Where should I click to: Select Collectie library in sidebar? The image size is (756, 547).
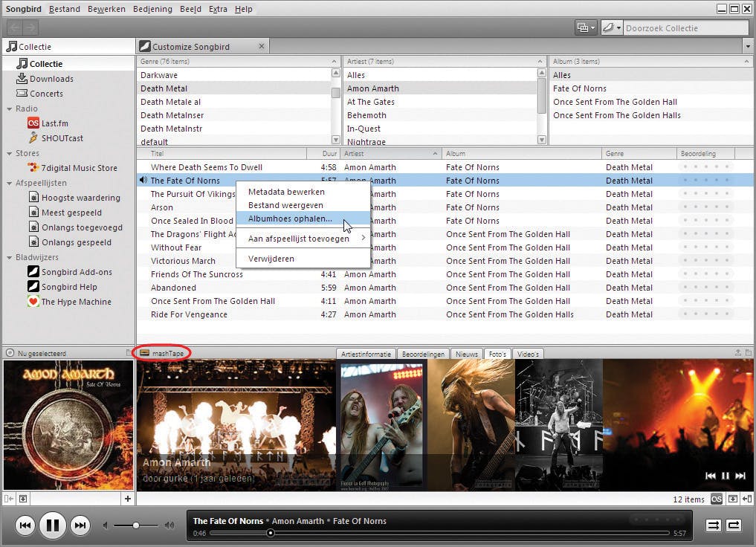[39, 64]
